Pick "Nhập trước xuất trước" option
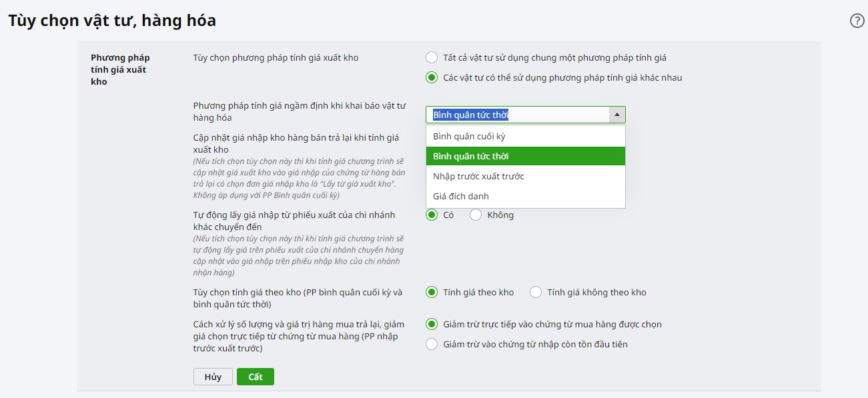This screenshot has width=868, height=398. (x=526, y=176)
